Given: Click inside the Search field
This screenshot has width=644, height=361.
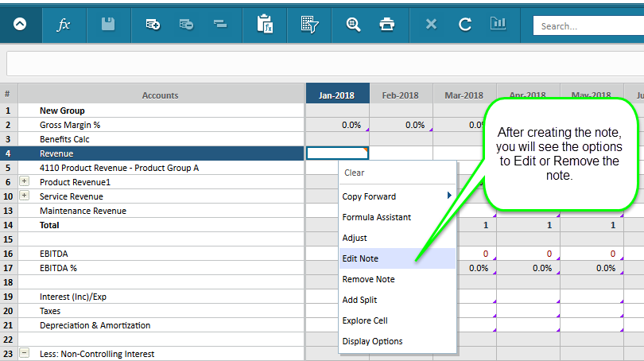Looking at the screenshot, I should (588, 26).
